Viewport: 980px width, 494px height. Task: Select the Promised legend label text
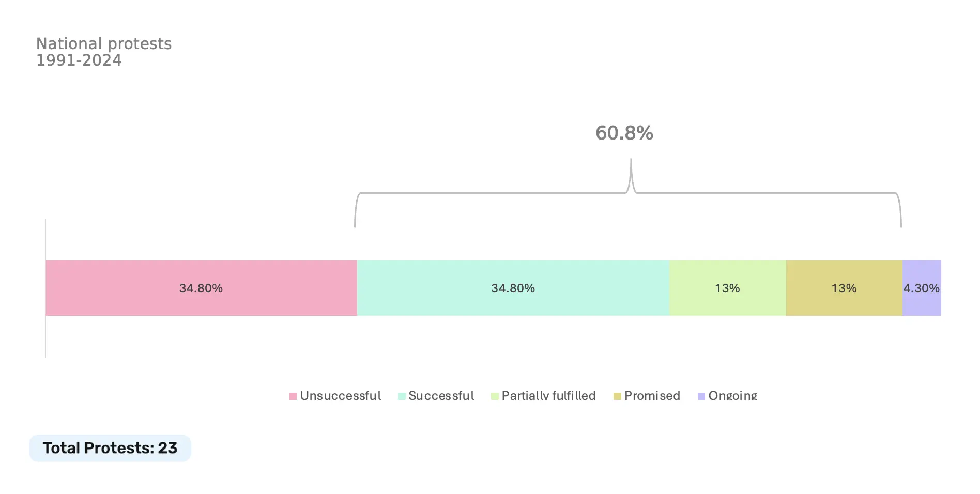tap(652, 396)
